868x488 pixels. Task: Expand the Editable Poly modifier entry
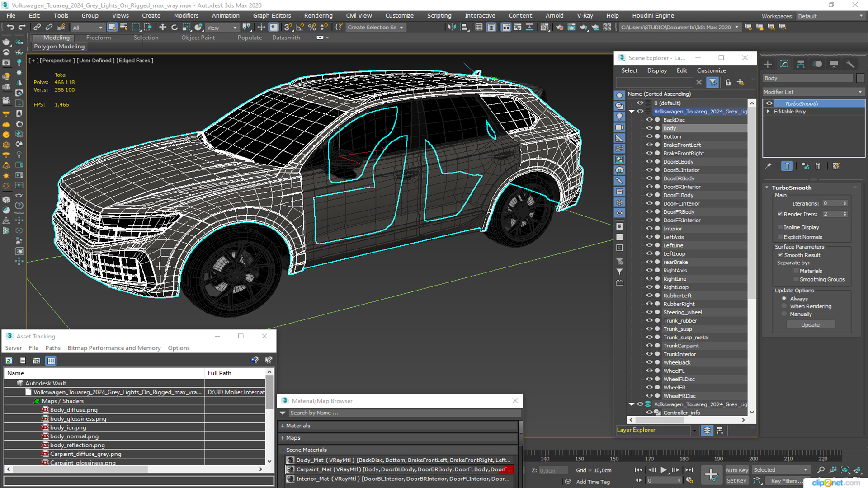click(x=768, y=112)
